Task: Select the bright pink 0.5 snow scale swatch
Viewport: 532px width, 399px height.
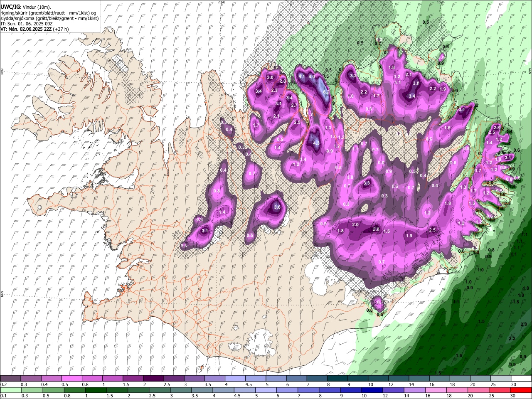Action: coord(72,379)
